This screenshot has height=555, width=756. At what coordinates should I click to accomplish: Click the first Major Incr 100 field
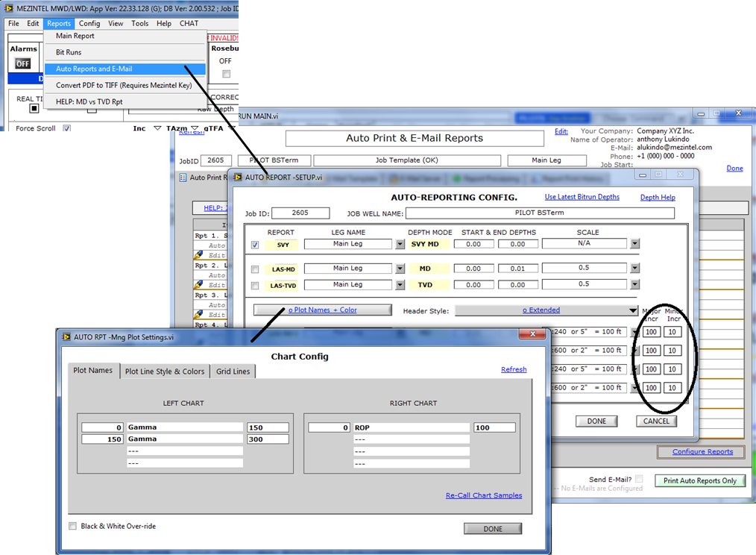pyautogui.click(x=652, y=332)
